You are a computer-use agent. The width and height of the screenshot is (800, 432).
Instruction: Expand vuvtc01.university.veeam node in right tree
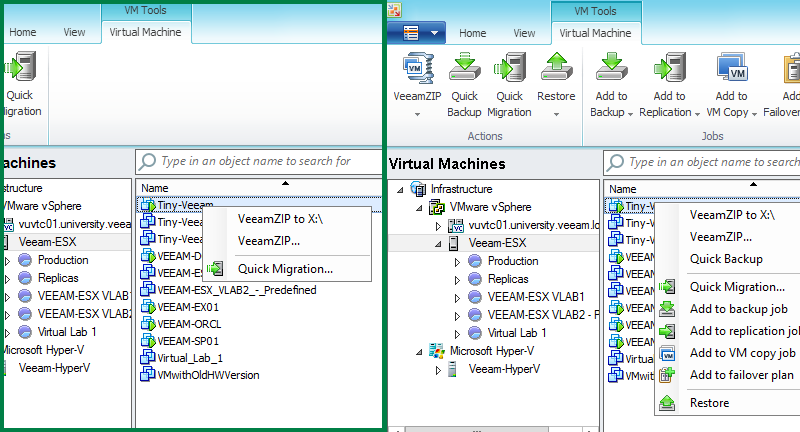[x=438, y=226]
